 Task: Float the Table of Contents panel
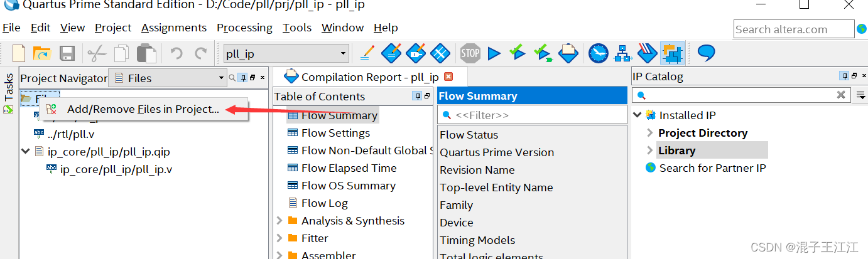click(427, 96)
